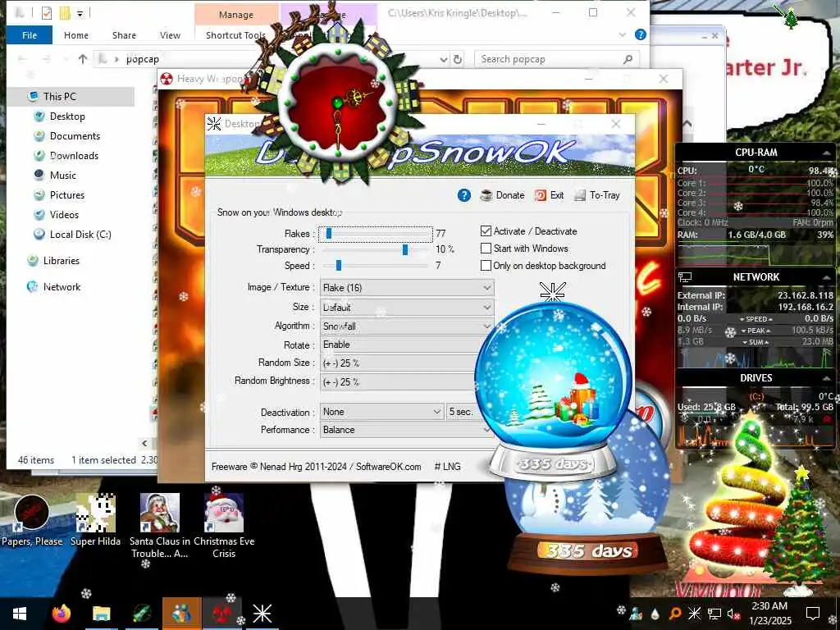Open Christmas Eve Crisis desktop shortcut
This screenshot has height=630, width=840.
click(224, 527)
